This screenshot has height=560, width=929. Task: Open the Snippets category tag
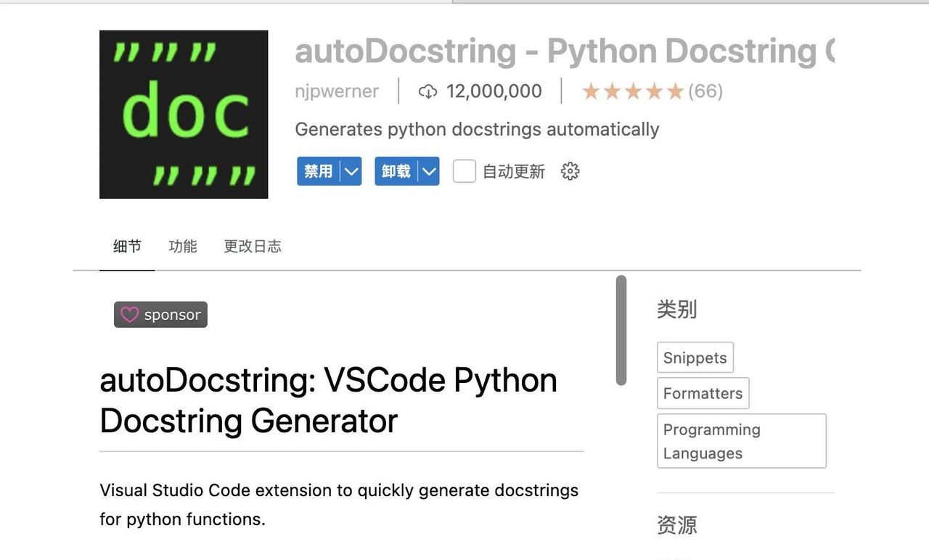tap(695, 358)
